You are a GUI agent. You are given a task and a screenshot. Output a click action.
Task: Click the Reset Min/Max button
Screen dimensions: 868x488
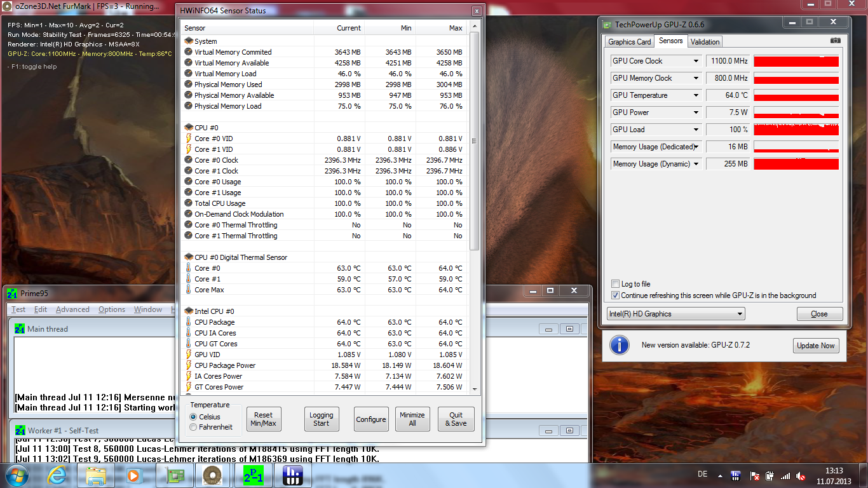tap(264, 419)
